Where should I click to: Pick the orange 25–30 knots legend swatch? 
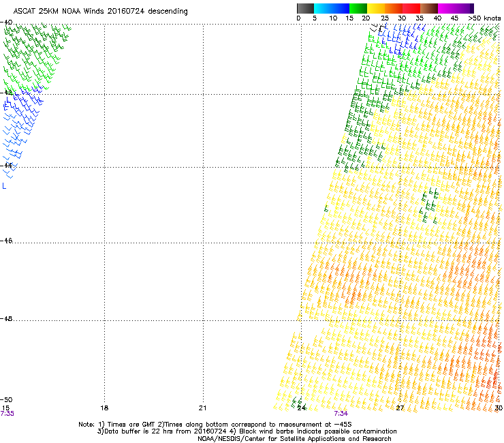[394, 8]
